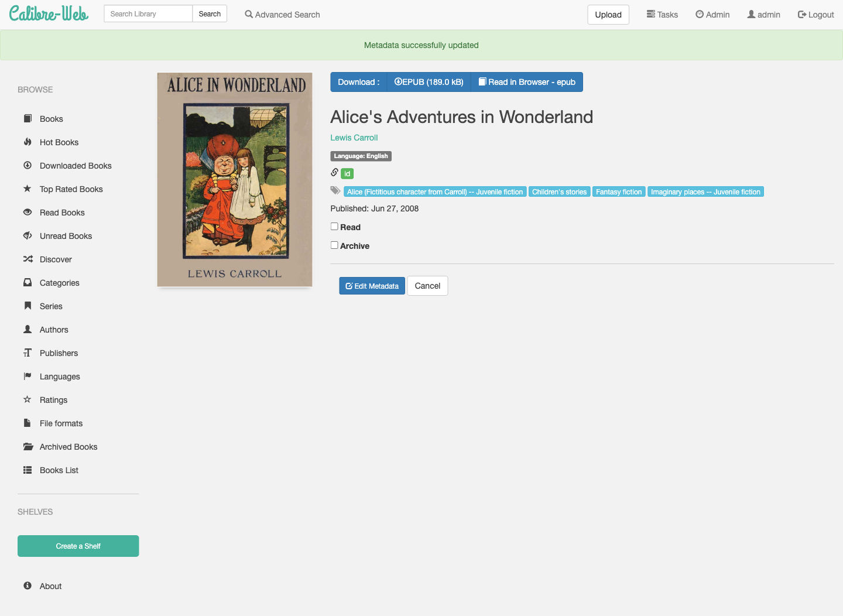Mark the book as Read
This screenshot has height=616, width=843.
coord(334,227)
